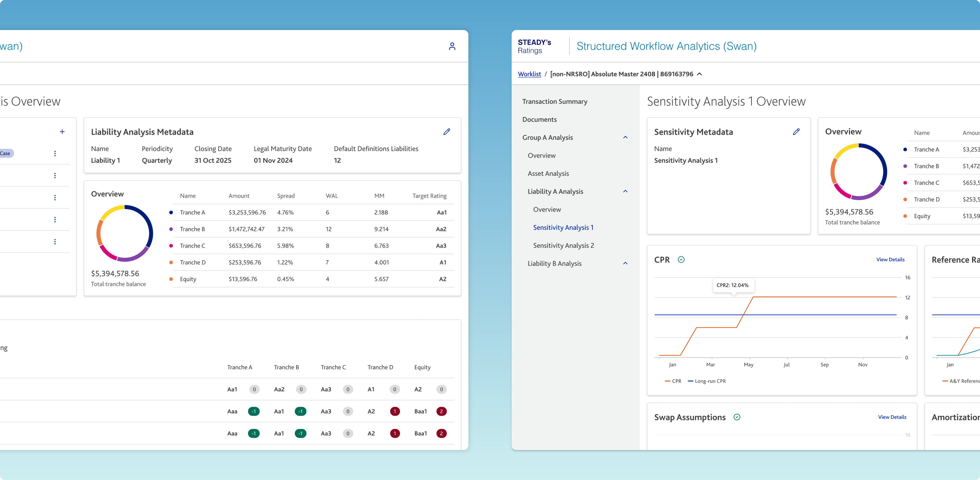This screenshot has height=480, width=980.
Task: Open third kebab menu in left list
Action: (x=55, y=198)
